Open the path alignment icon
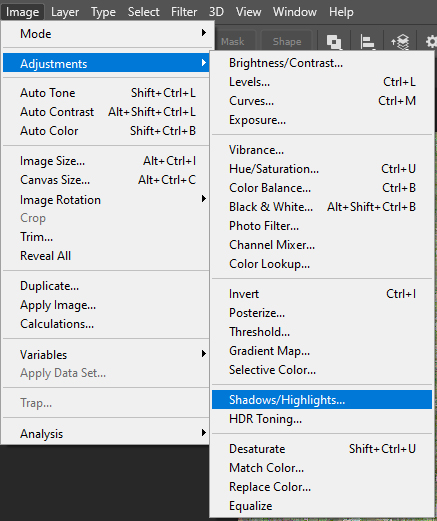The width and height of the screenshot is (437, 521). pyautogui.click(x=367, y=42)
